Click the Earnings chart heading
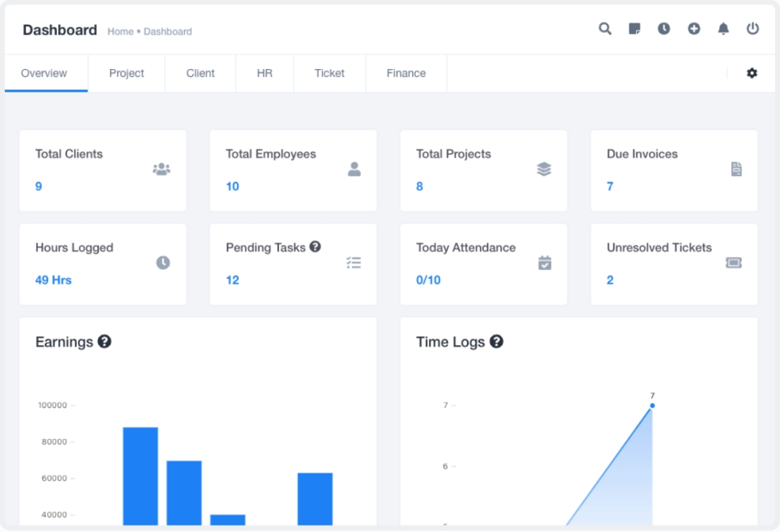780x532 pixels. click(x=64, y=342)
